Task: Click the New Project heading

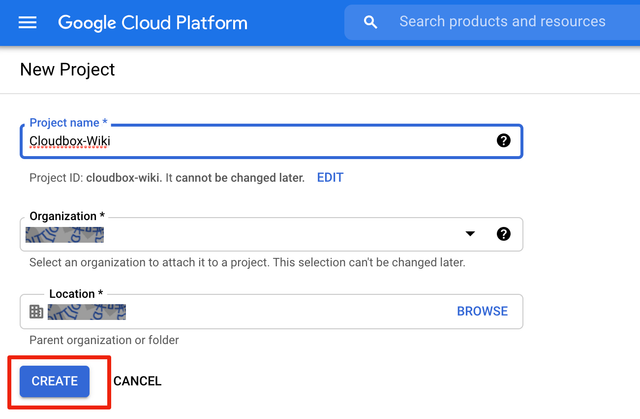Action: 67,70
